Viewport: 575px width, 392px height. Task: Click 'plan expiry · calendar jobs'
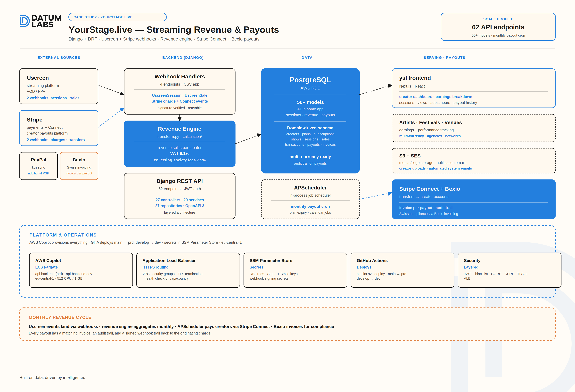[310, 212]
